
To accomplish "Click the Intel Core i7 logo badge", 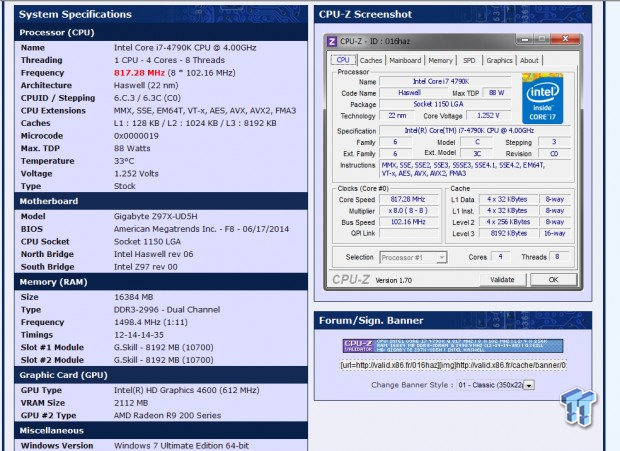I will [542, 98].
